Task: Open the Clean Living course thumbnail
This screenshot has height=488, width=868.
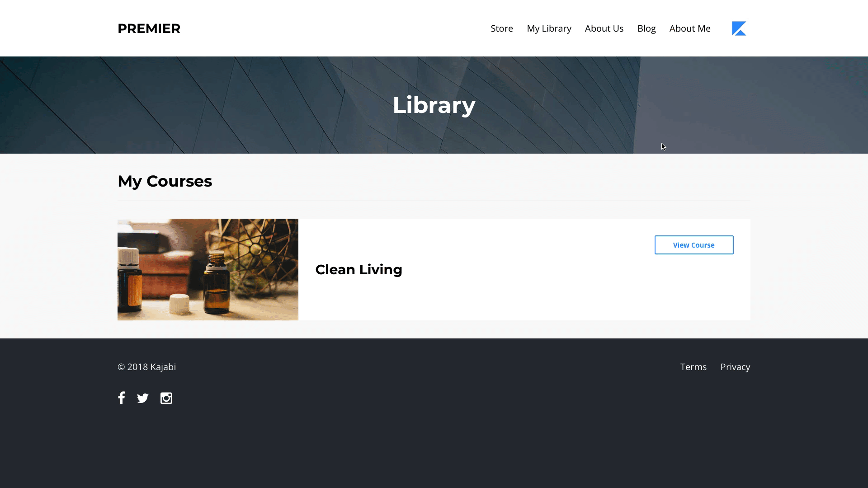Action: click(x=208, y=270)
